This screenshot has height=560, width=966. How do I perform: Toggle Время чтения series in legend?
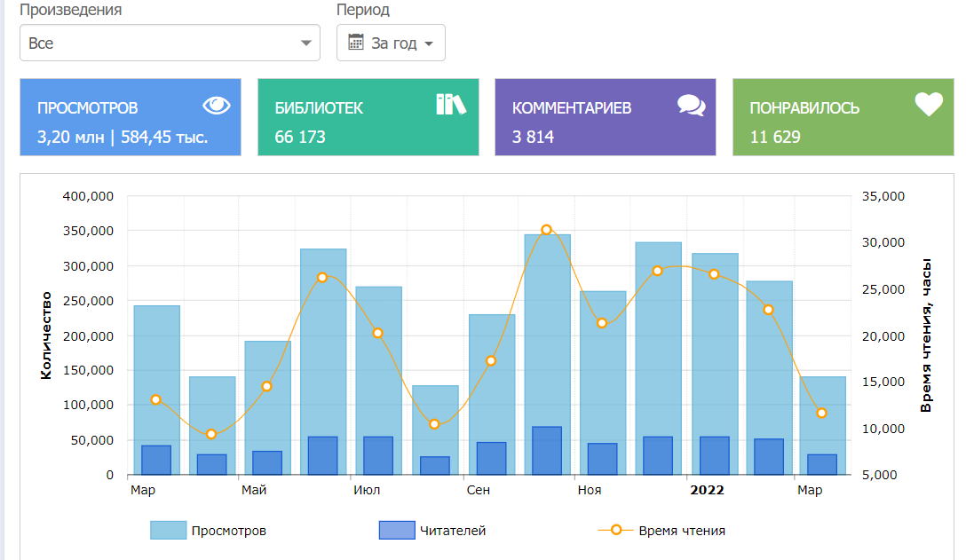pyautogui.click(x=681, y=531)
